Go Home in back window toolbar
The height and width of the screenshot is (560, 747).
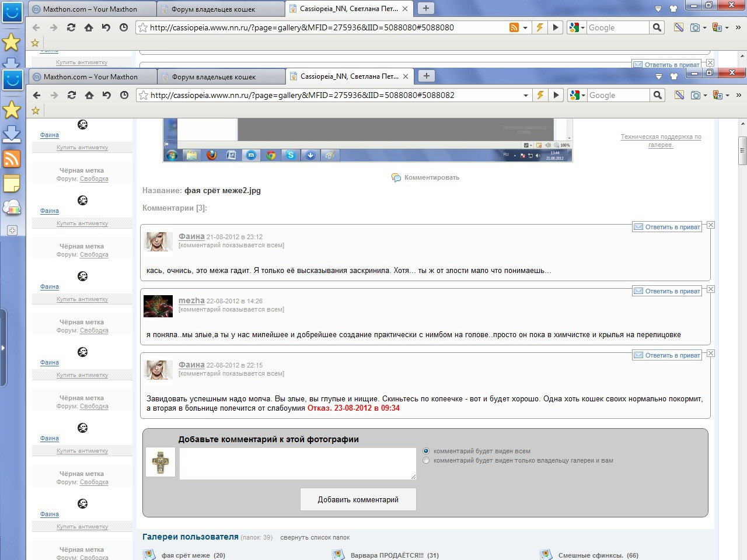tap(89, 27)
